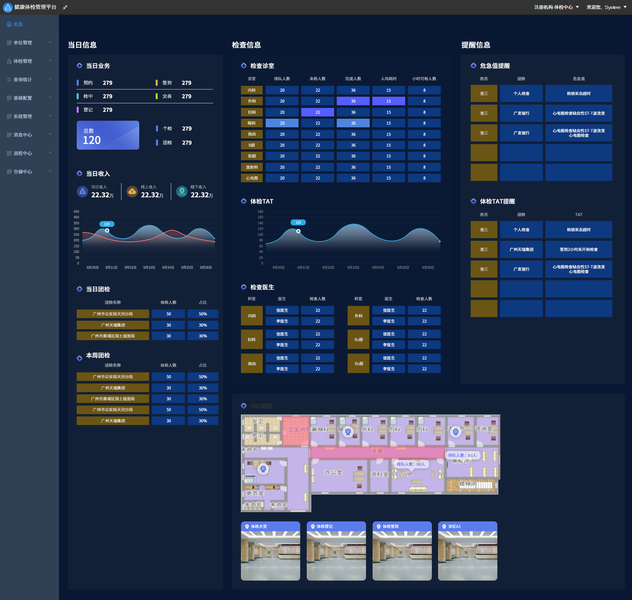Click the diamond icon beside 当日团检

[x=79, y=289]
